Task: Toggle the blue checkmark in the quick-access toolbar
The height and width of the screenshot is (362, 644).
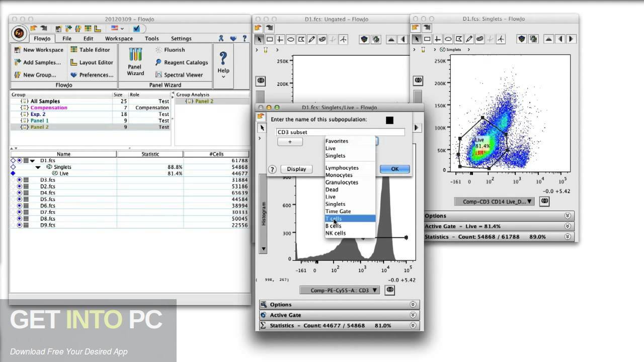Action: point(136,29)
